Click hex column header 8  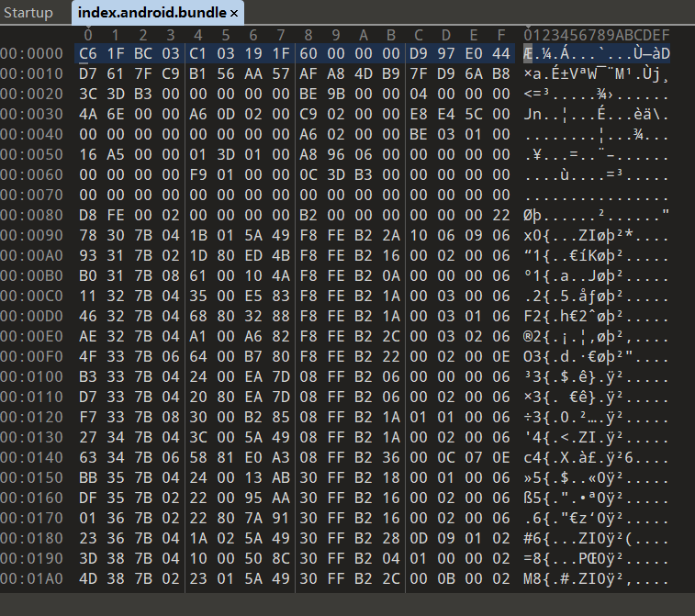[308, 35]
